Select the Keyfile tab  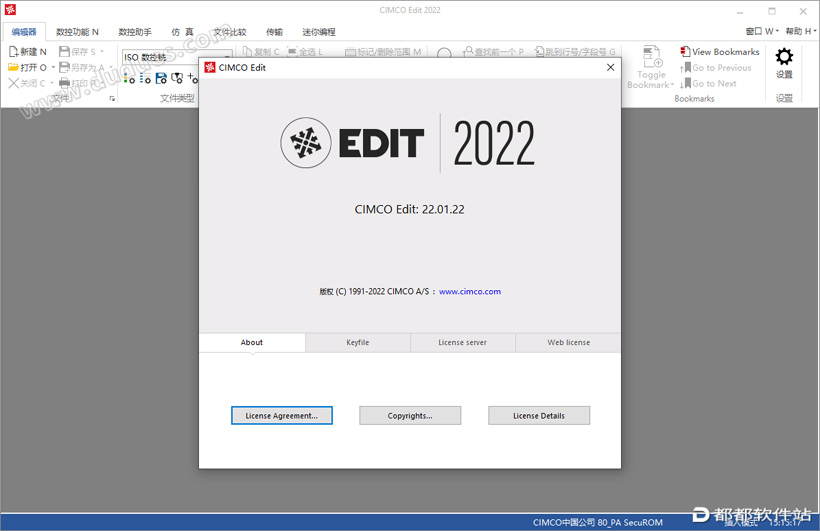358,343
